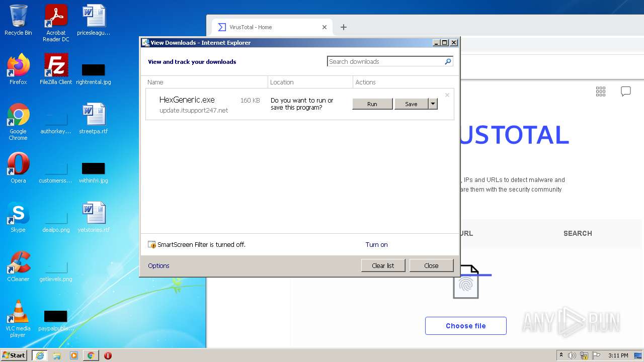Screen dimensions: 644x362
Task: Click Chrome icon in the taskbar
Action: coord(91,355)
